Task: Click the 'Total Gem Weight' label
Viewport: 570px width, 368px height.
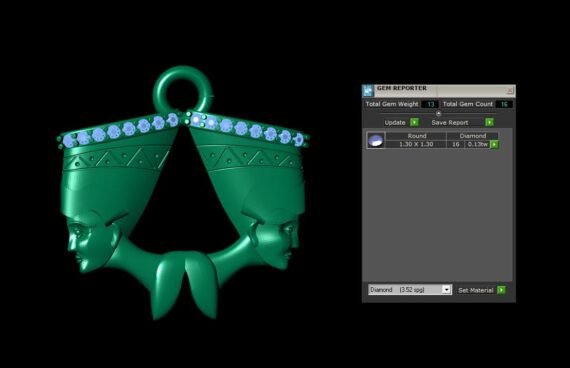Action: pos(392,104)
